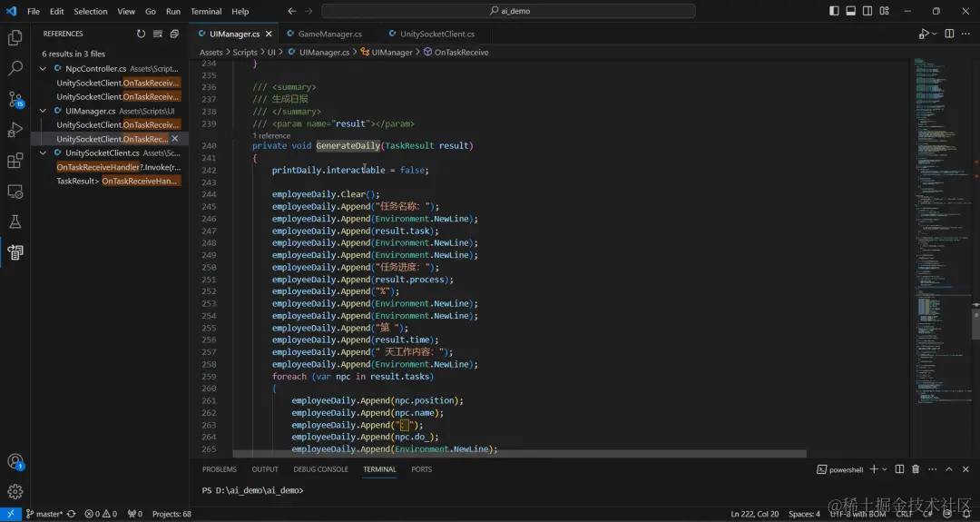The image size is (980, 522).
Task: Toggle the bottom panel visibility
Action: point(850,11)
